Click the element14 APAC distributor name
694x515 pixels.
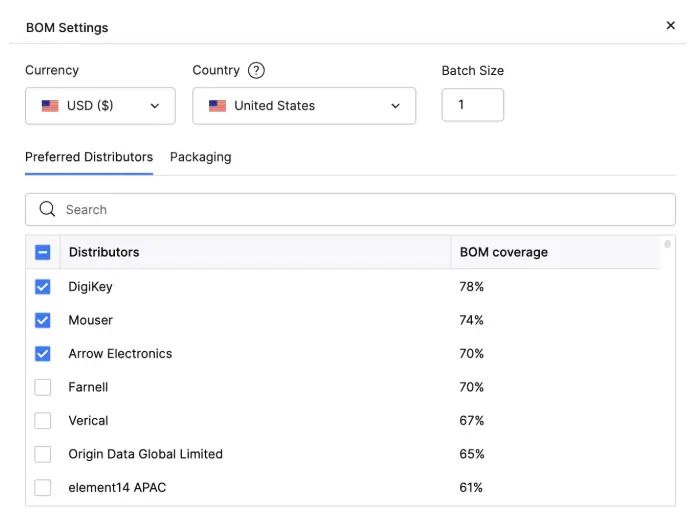click(x=117, y=488)
